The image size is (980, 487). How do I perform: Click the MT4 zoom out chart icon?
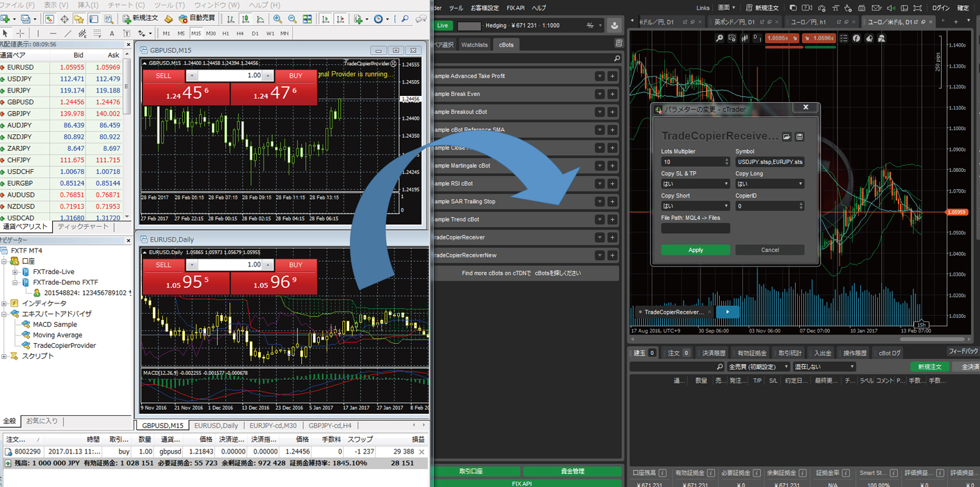[292, 19]
